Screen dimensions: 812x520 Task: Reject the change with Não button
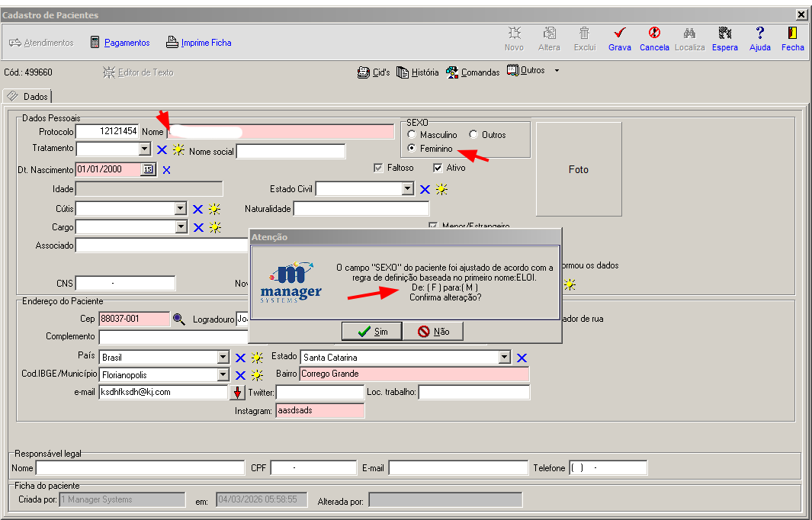click(433, 332)
